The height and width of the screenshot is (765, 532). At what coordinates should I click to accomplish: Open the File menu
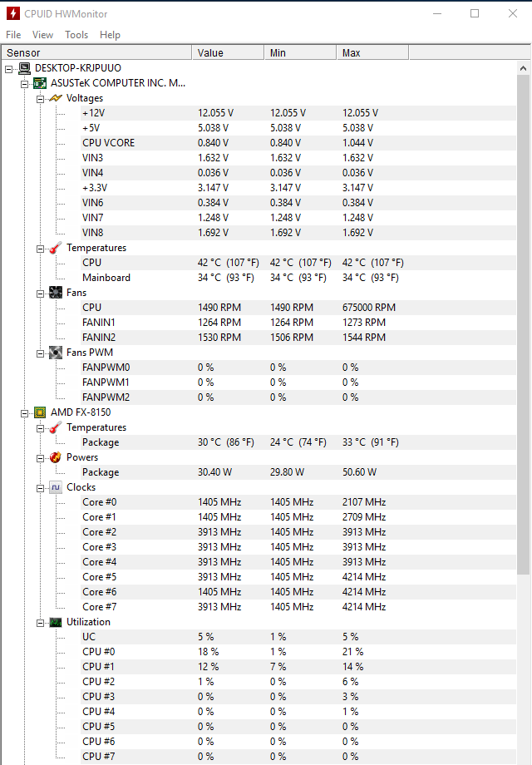coord(13,35)
